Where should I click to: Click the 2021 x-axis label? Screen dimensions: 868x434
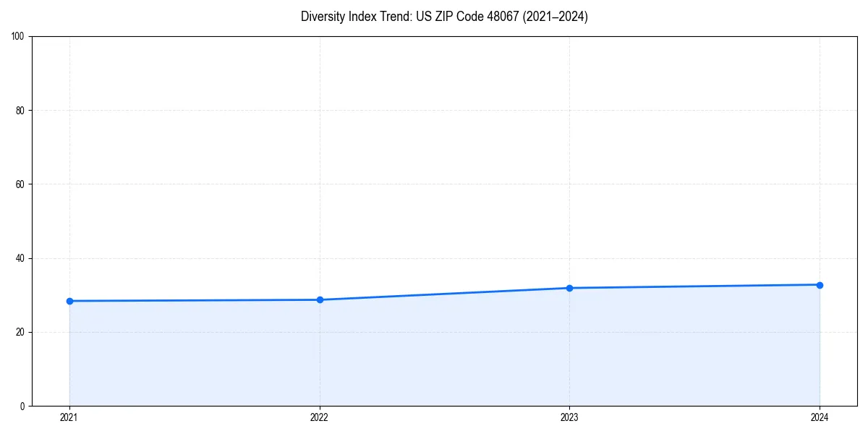pos(69,417)
